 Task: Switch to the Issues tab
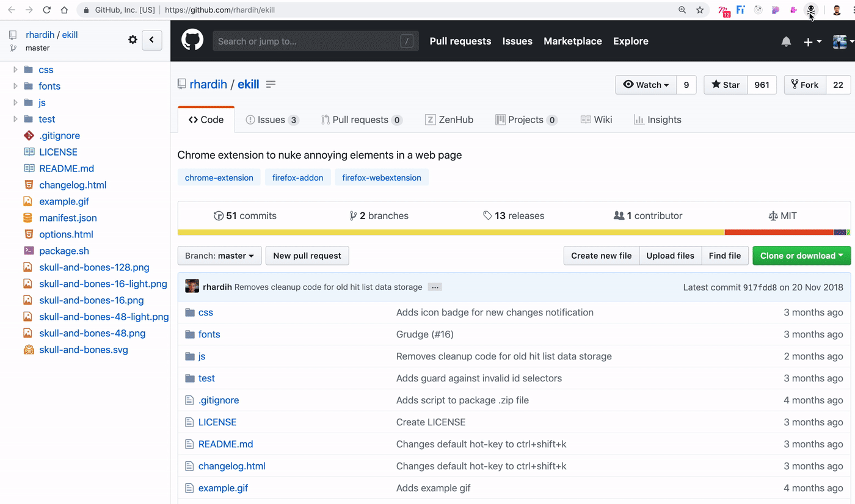pyautogui.click(x=272, y=120)
